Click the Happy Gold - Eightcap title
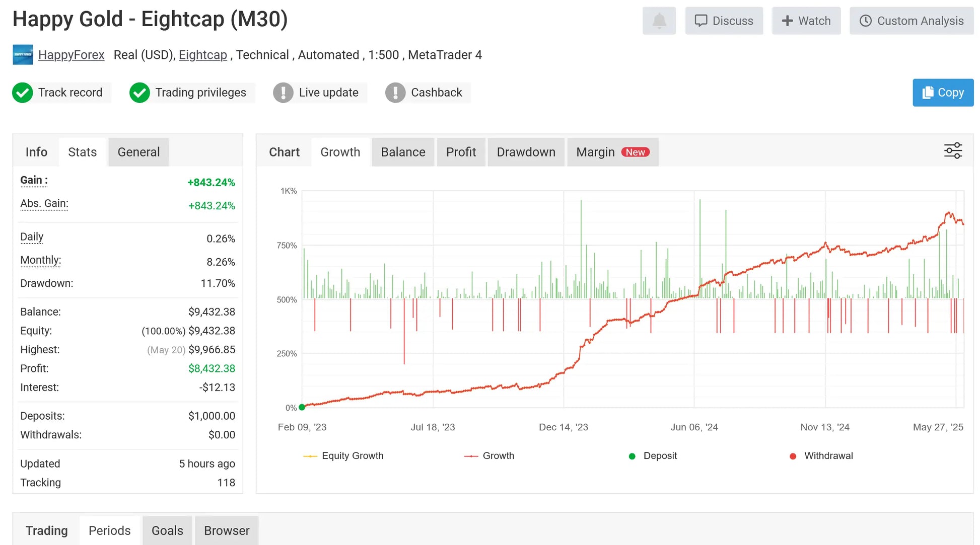Screen dimensions: 980x545 coord(150,19)
